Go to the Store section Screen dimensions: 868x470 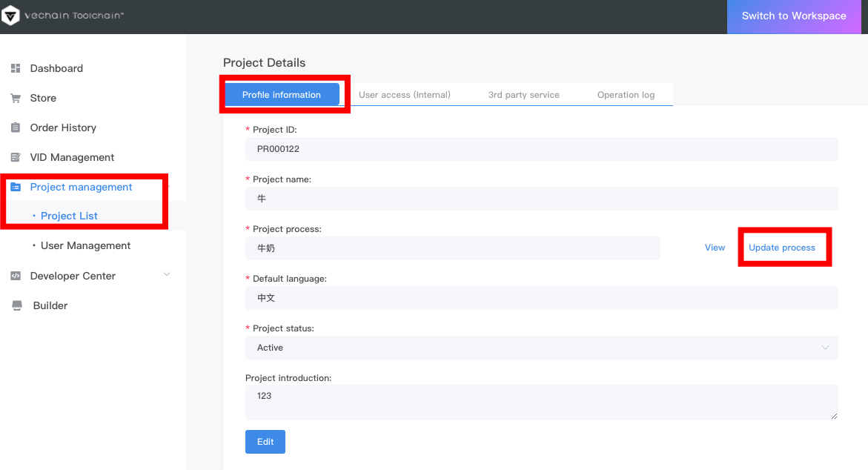pos(43,98)
